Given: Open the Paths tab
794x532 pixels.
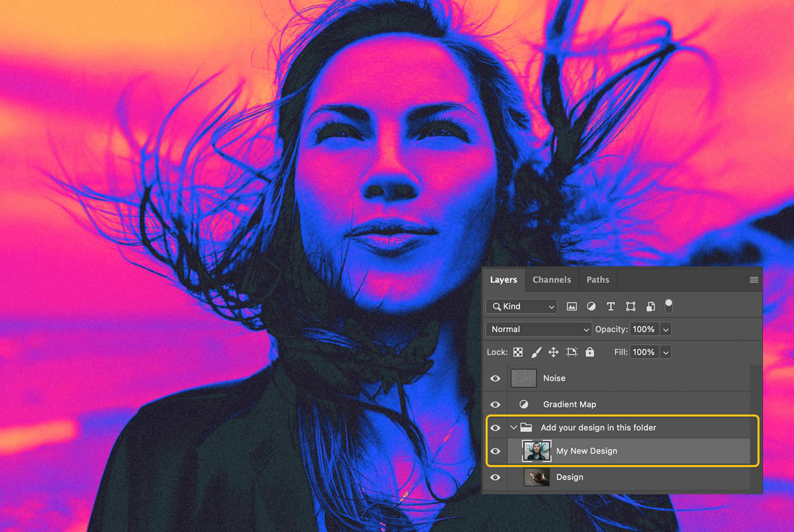Looking at the screenshot, I should click(598, 279).
